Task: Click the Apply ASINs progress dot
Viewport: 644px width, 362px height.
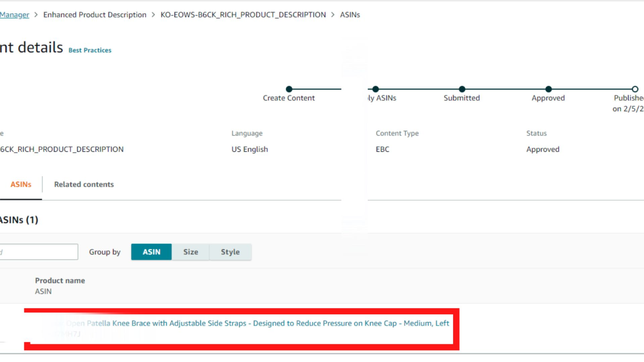Action: pyautogui.click(x=376, y=89)
